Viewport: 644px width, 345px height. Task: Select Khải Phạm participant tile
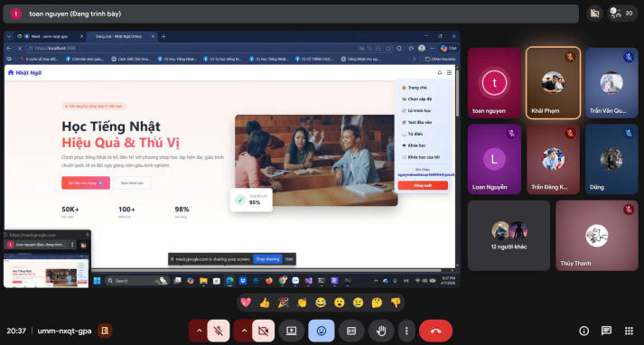[554, 83]
